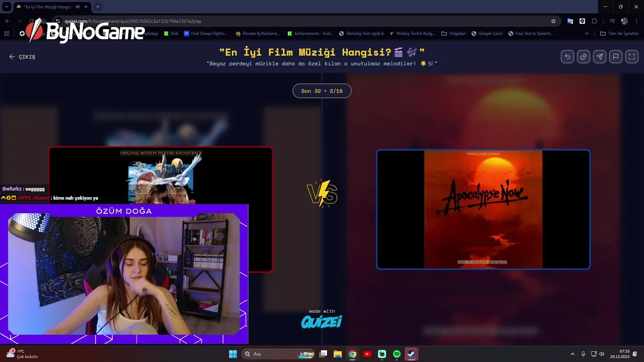The width and height of the screenshot is (644, 362).
Task: Exit the quiz with ÇIKIŞ
Action: (x=22, y=57)
